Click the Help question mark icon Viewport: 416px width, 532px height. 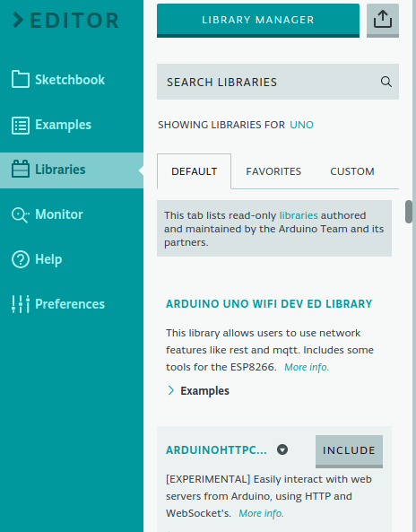(x=20, y=259)
